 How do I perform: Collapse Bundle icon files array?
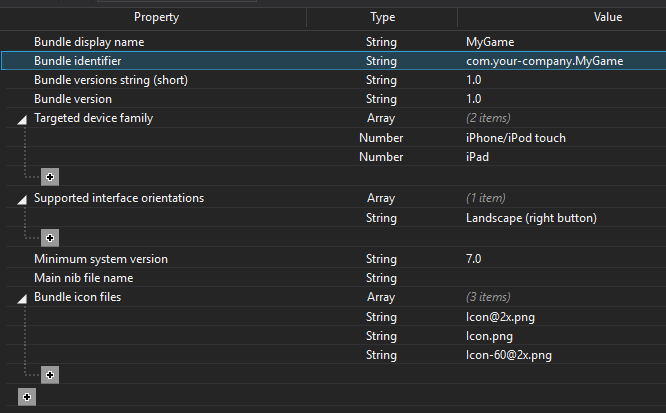[x=22, y=299]
